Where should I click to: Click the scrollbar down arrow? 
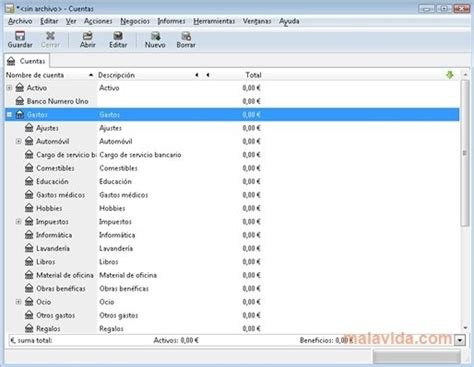point(465,328)
